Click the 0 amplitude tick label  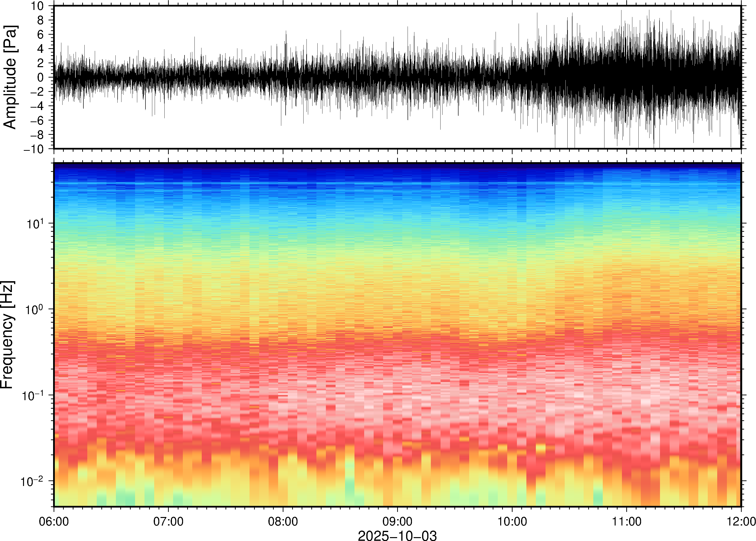[40, 78]
